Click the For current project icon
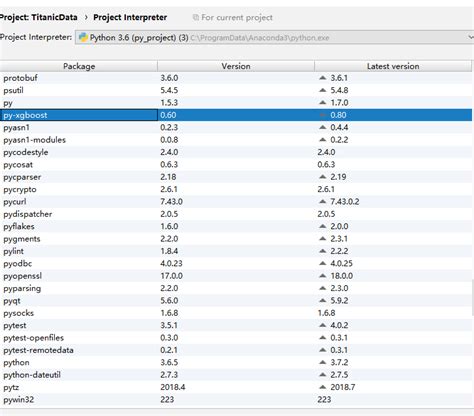474x416 pixels. pyautogui.click(x=196, y=17)
